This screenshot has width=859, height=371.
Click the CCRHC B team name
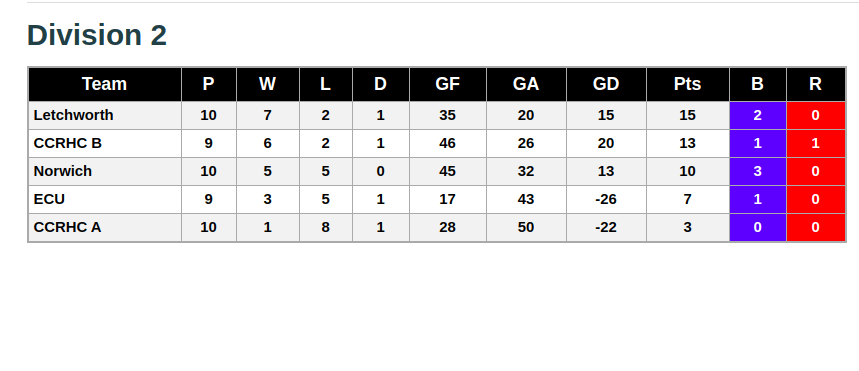(x=67, y=143)
